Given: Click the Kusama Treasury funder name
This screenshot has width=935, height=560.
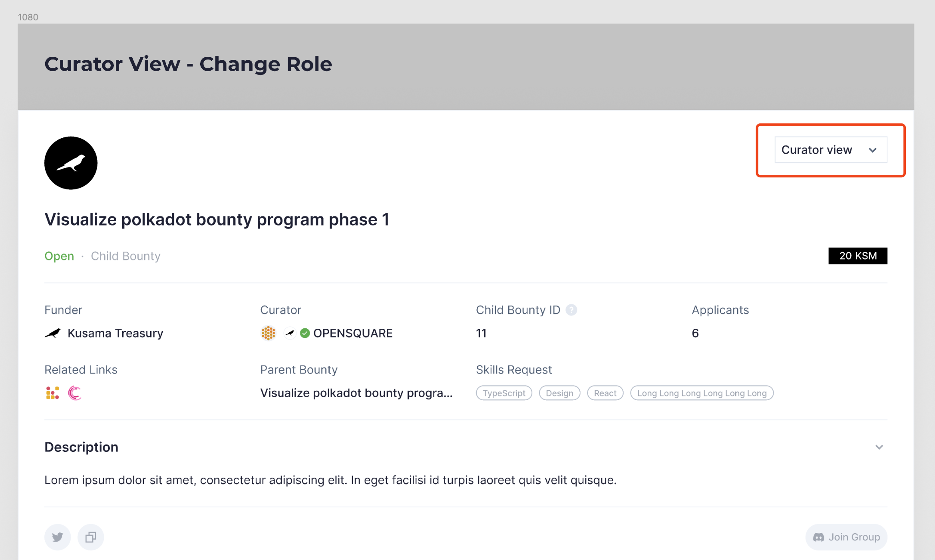Looking at the screenshot, I should (115, 333).
